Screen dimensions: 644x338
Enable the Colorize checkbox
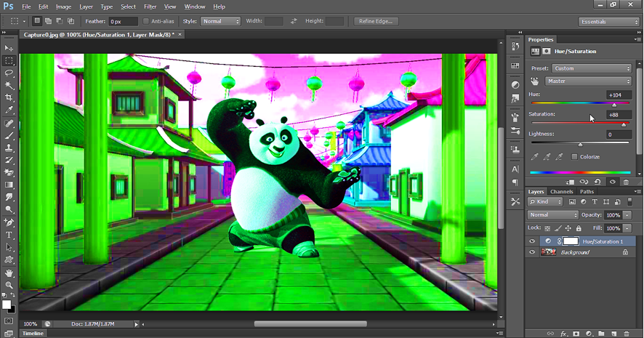click(574, 156)
